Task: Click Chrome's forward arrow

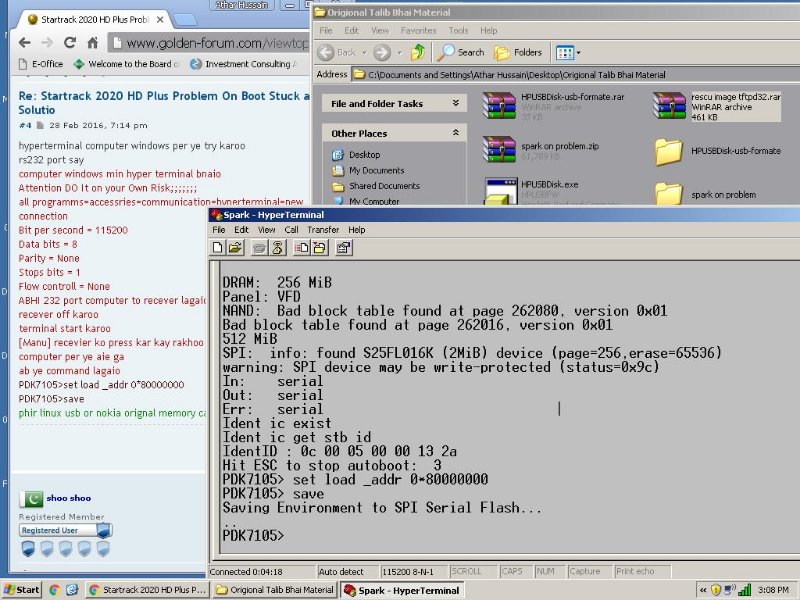Action: point(47,43)
